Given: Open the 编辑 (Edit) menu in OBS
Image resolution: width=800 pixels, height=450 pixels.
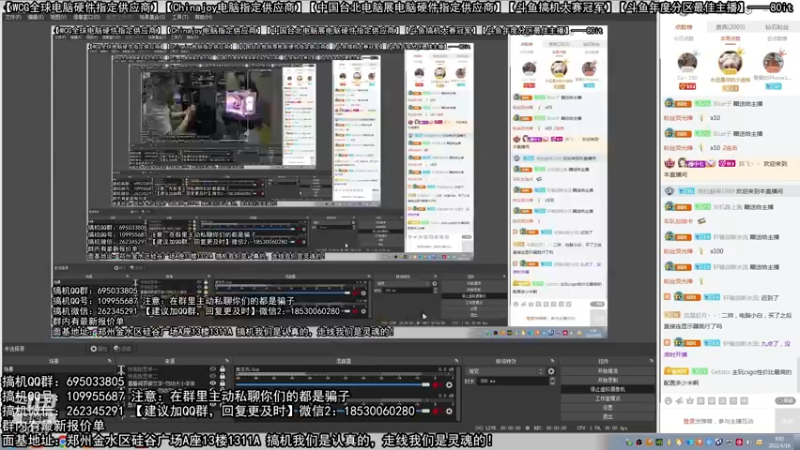Looking at the screenshot, I should 35,17.
